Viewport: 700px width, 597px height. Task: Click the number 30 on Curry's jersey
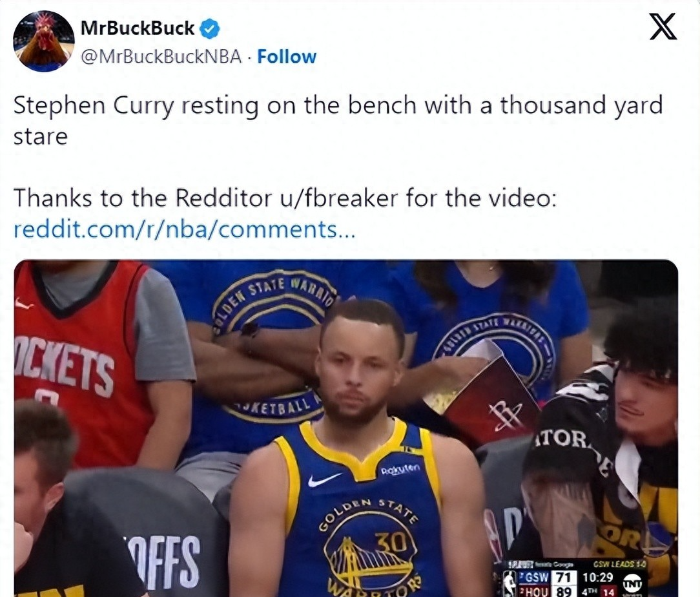coord(390,542)
